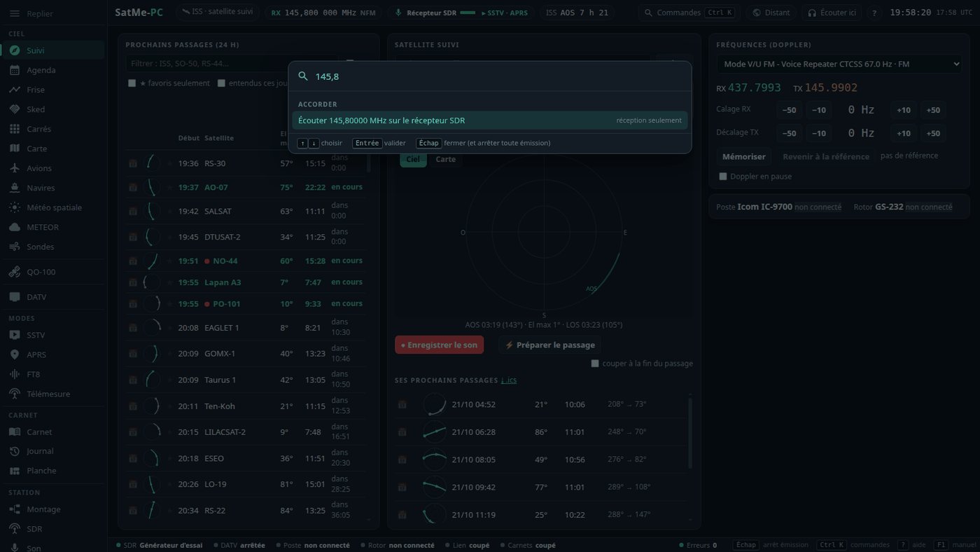Open the Journal history in the sidebar

tap(53, 451)
